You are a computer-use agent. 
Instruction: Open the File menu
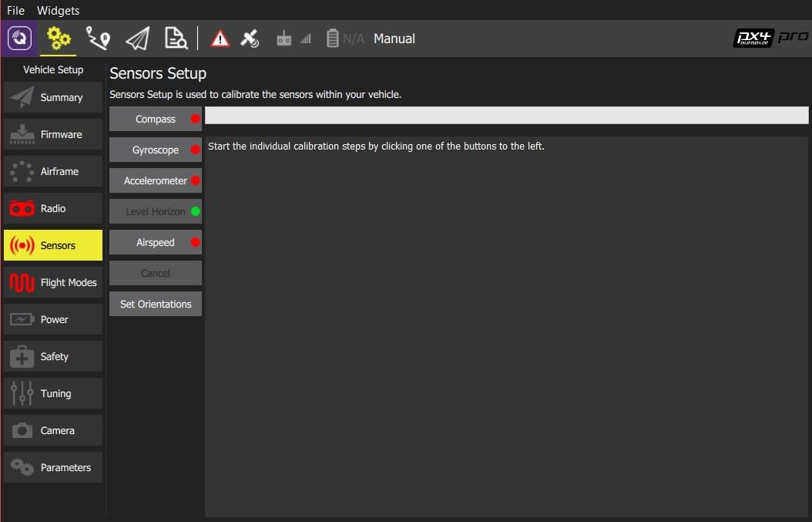tap(15, 10)
